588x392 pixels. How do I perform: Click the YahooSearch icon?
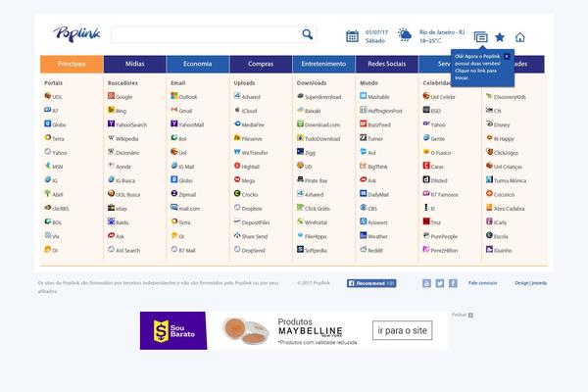tap(111, 123)
